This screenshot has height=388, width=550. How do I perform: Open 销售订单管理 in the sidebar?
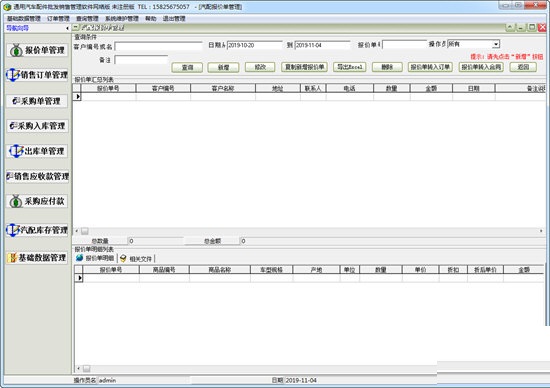tap(37, 75)
